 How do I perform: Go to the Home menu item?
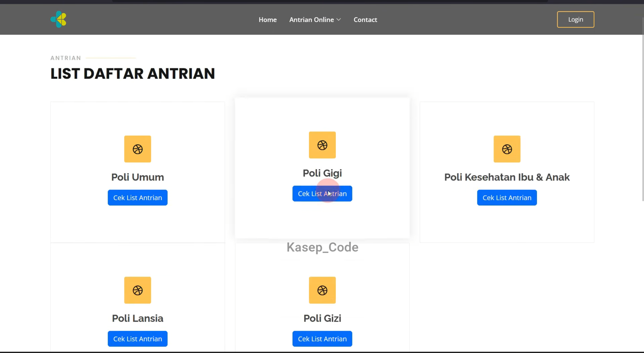(x=268, y=20)
